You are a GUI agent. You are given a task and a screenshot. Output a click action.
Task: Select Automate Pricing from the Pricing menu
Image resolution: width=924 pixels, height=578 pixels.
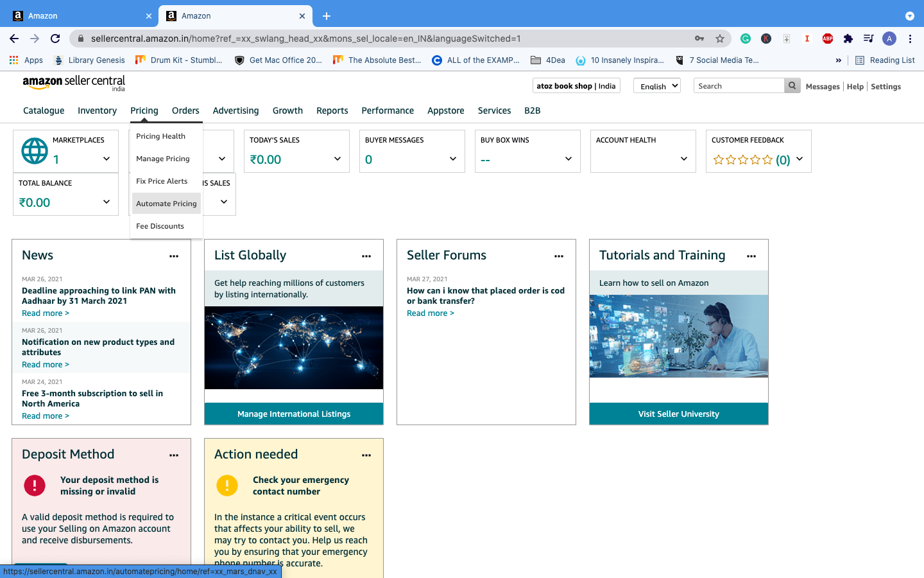click(166, 204)
